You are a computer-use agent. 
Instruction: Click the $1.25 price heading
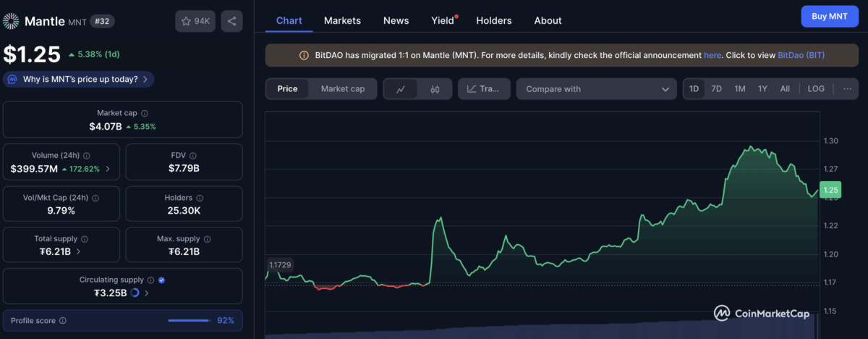pos(31,55)
